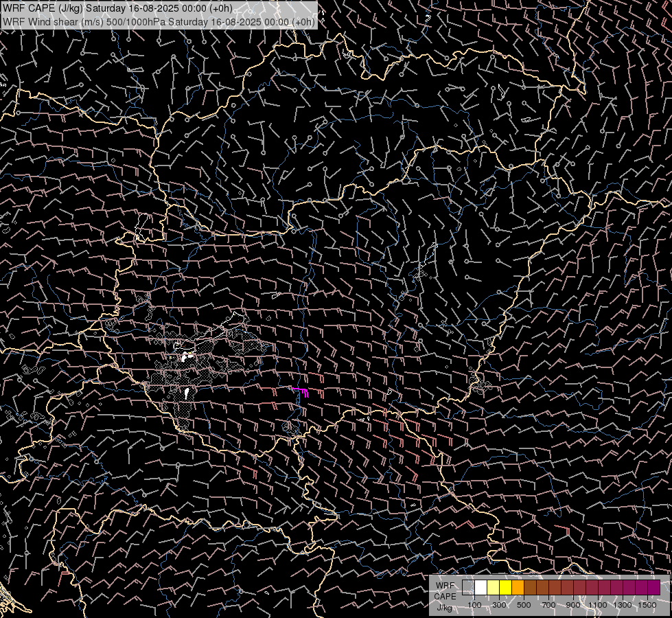Image resolution: width=672 pixels, height=618 pixels.
Task: Select the grey transparent first legend swatch
Action: 468,587
